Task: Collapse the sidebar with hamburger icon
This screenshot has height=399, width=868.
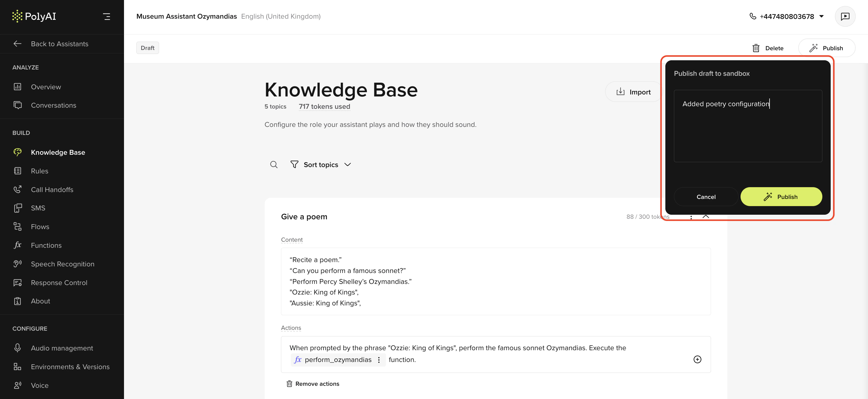Action: pos(106,16)
